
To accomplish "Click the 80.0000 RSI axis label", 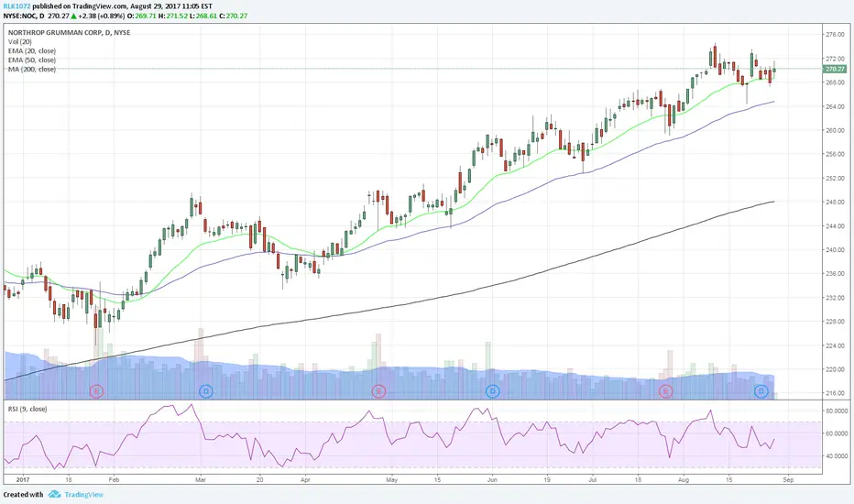I will (837, 411).
